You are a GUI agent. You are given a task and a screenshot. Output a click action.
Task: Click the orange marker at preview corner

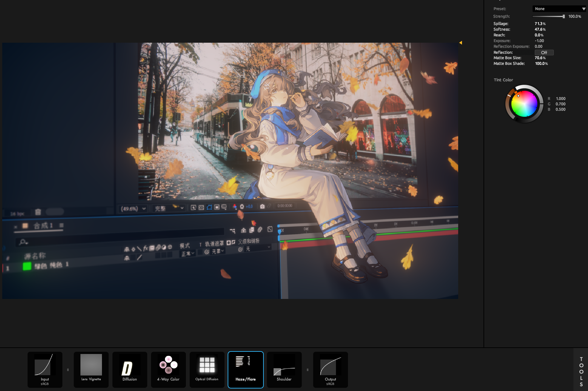click(x=461, y=43)
